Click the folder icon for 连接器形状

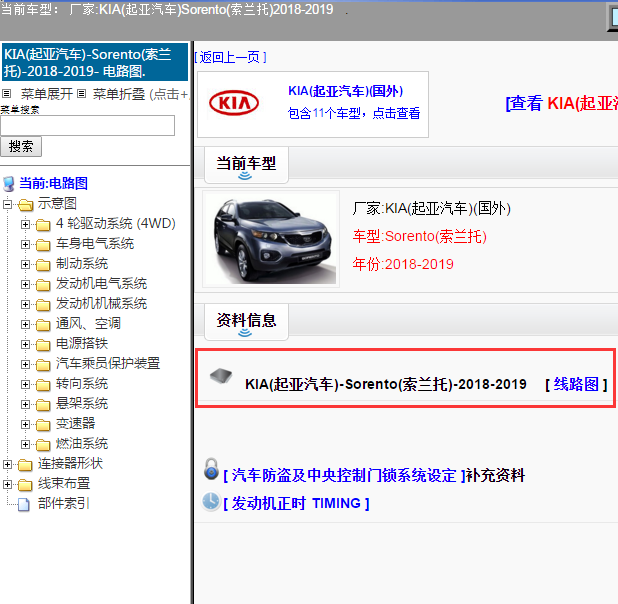(x=25, y=465)
